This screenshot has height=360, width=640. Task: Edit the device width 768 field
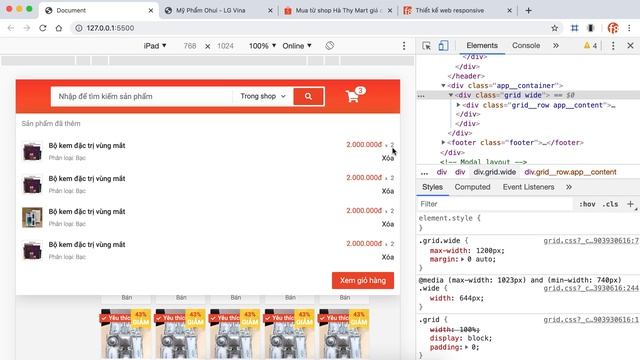tap(190, 46)
